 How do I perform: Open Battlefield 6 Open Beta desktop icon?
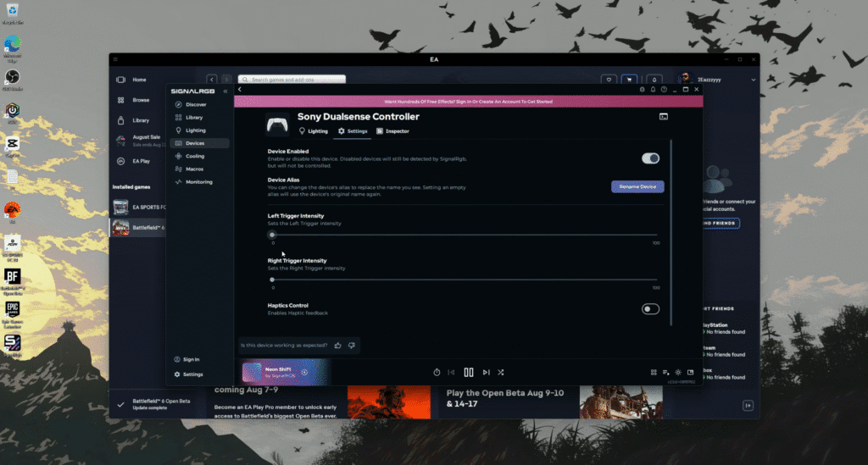pos(12,281)
